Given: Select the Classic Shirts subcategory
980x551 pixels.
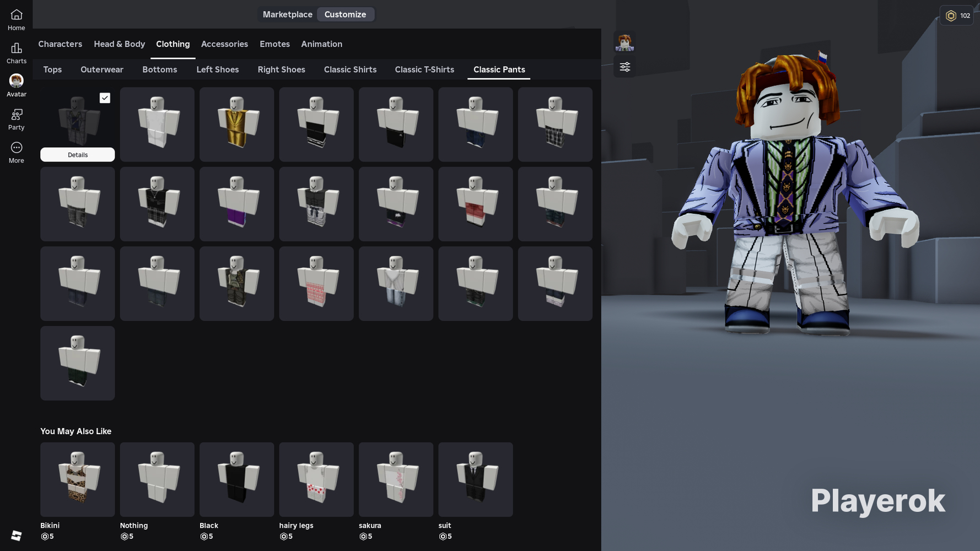Looking at the screenshot, I should point(351,69).
